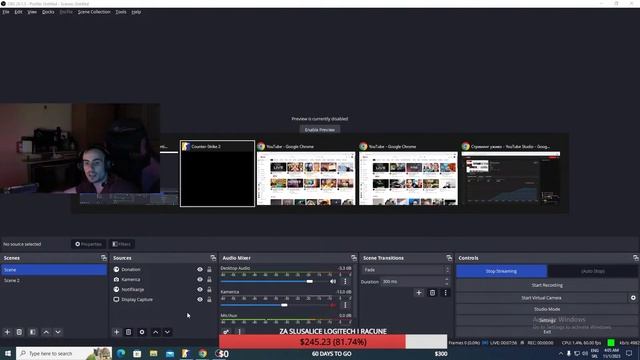Open the File menu
The height and width of the screenshot is (360, 640).
6,12
